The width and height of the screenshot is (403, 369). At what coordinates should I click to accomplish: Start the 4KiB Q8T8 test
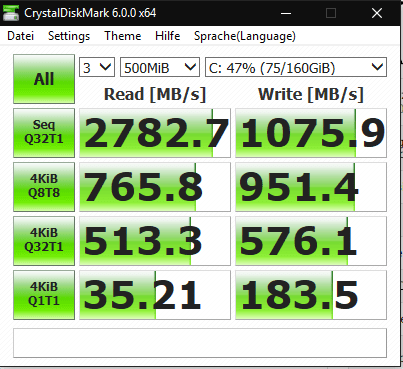coord(44,187)
